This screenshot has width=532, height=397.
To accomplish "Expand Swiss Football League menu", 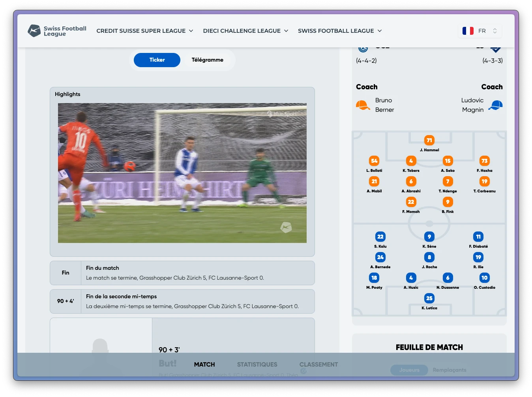I will [340, 31].
